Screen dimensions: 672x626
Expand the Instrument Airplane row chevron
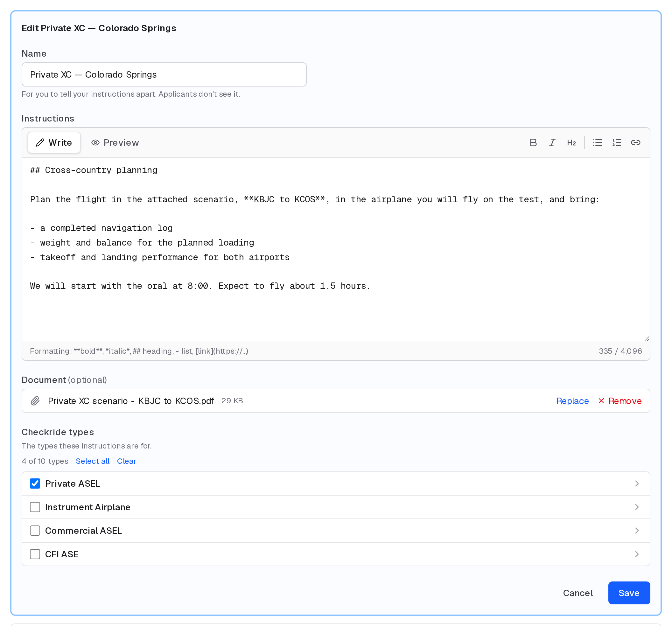[636, 507]
